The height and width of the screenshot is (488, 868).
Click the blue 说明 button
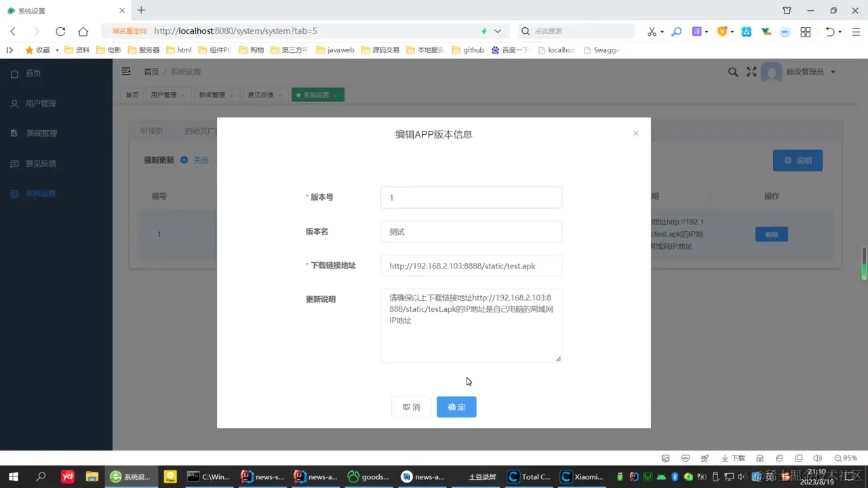coord(797,161)
